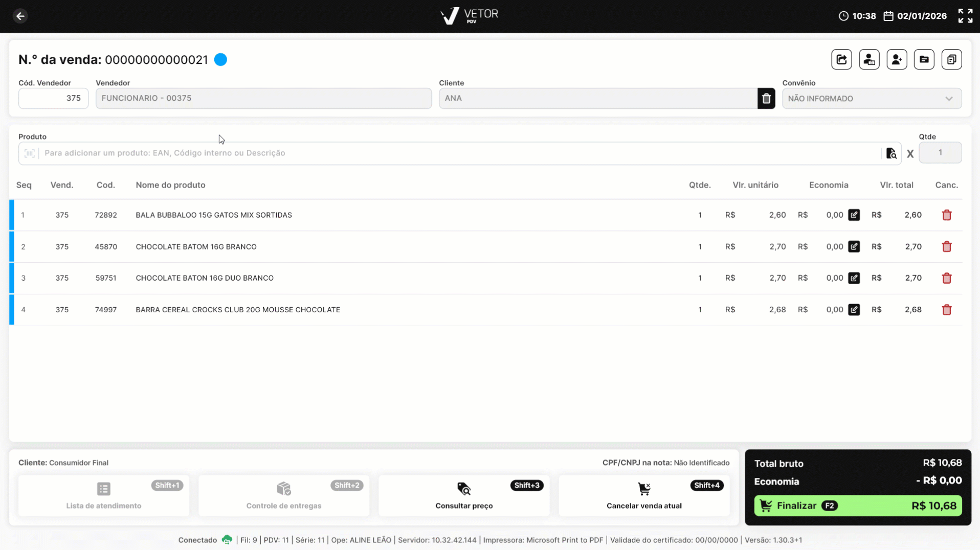Expand the Convênio dropdown
This screenshot has height=550, width=980.
872,99
